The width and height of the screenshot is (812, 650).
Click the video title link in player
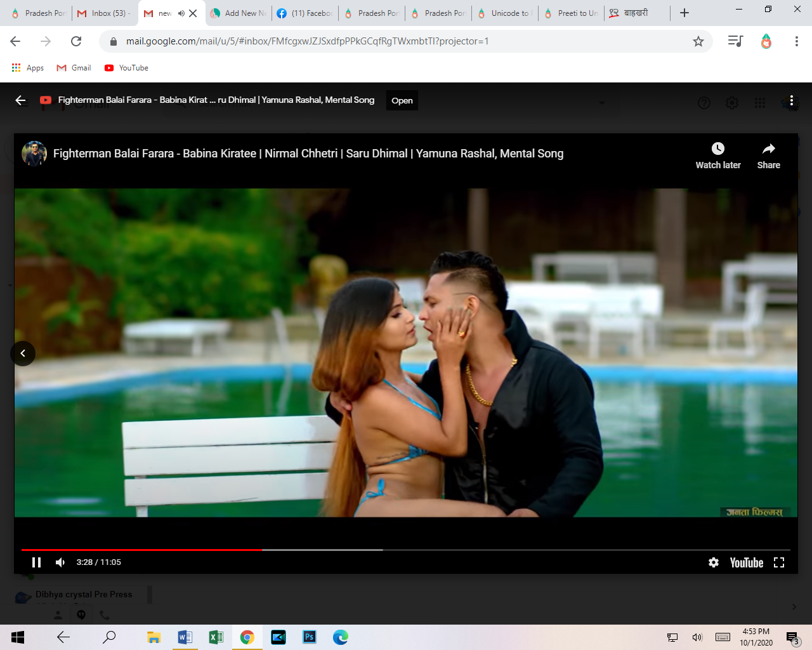308,154
